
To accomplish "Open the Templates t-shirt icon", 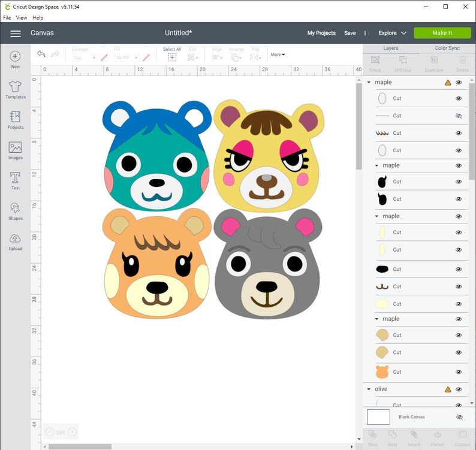I will point(15,87).
